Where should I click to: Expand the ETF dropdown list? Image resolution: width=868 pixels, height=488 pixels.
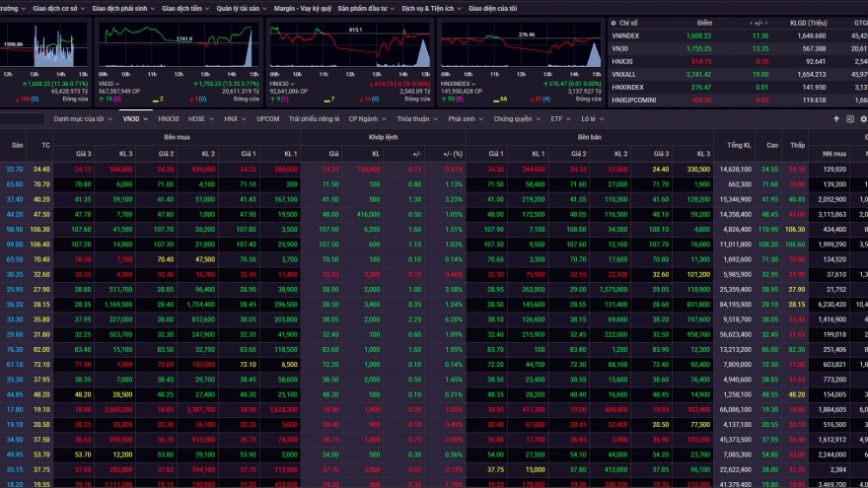pos(560,118)
